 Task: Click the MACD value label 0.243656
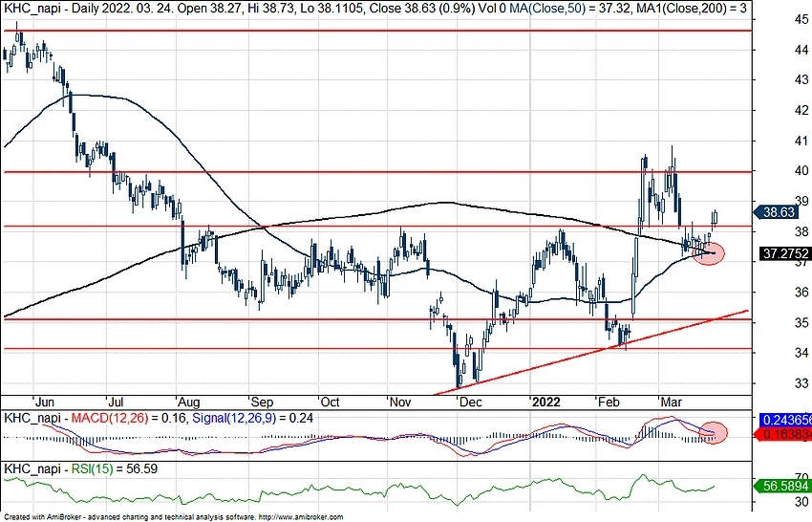pos(785,420)
